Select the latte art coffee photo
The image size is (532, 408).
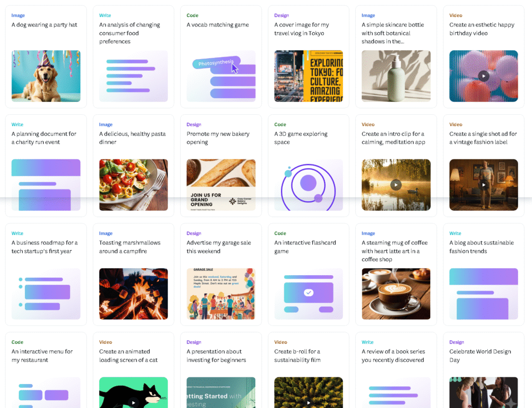(x=396, y=293)
